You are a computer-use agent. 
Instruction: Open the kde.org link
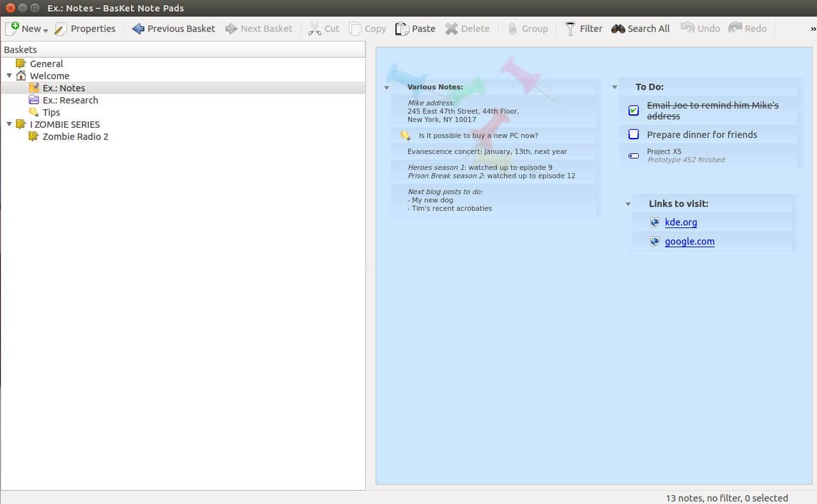pyautogui.click(x=681, y=222)
